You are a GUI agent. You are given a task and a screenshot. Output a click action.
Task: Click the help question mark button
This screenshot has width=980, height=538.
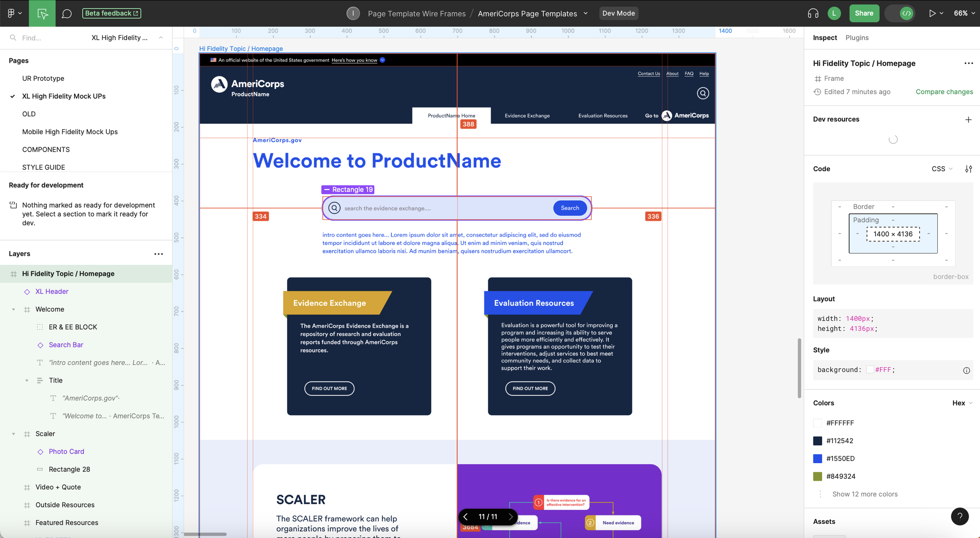tap(960, 516)
